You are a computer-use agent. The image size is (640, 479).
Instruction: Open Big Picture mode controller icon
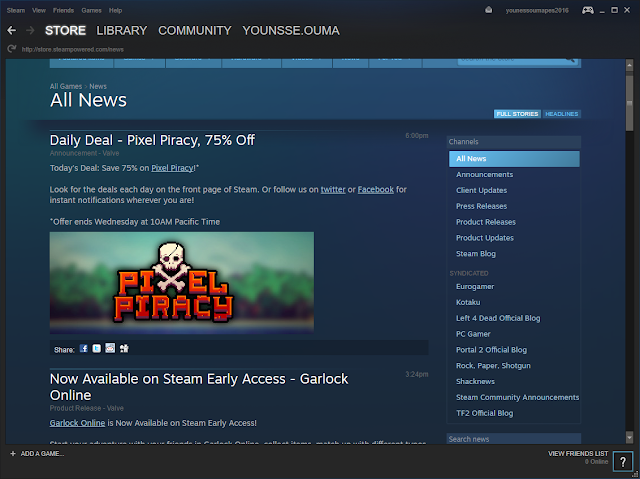point(588,10)
